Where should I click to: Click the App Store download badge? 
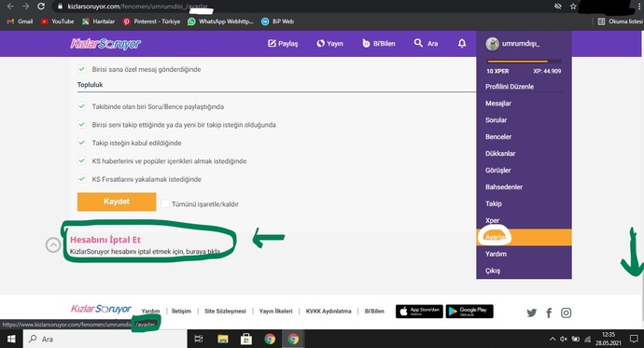tap(419, 312)
